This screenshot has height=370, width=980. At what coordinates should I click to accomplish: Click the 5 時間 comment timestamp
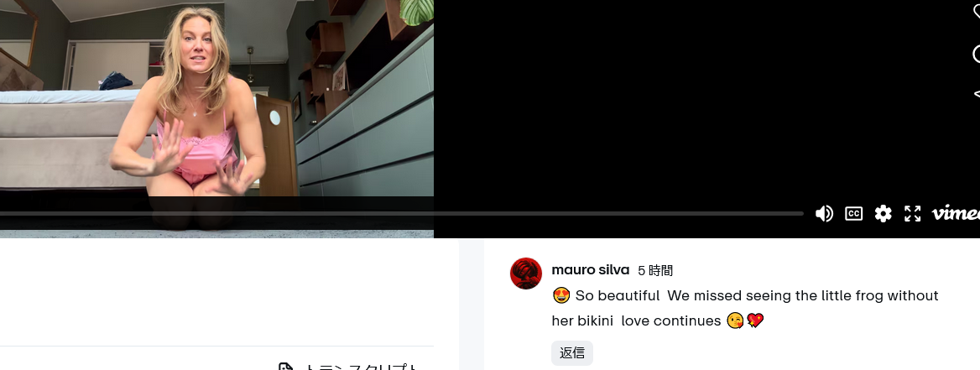click(x=655, y=271)
